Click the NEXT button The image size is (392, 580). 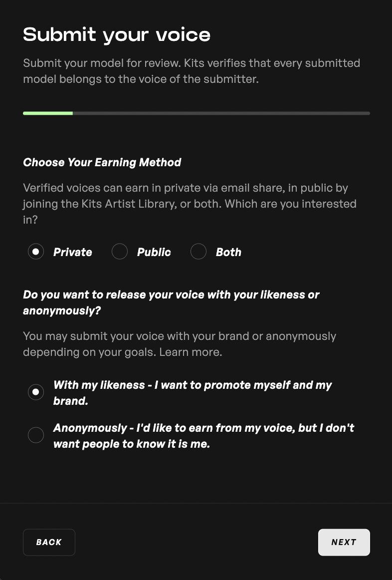[344, 542]
